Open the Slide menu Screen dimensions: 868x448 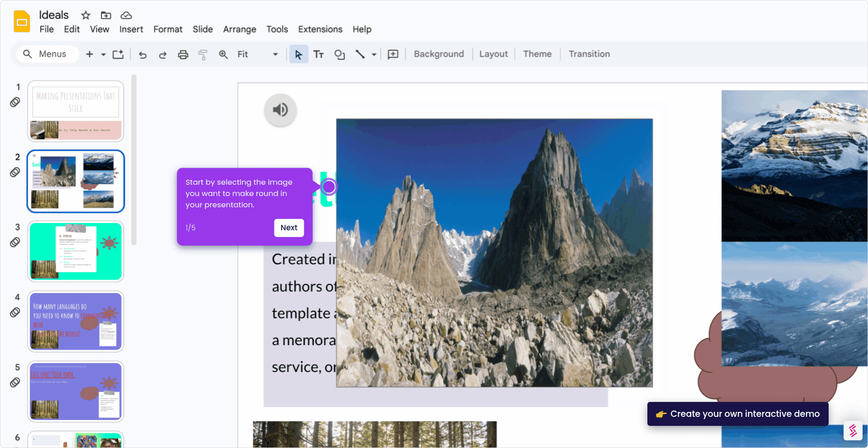(203, 29)
